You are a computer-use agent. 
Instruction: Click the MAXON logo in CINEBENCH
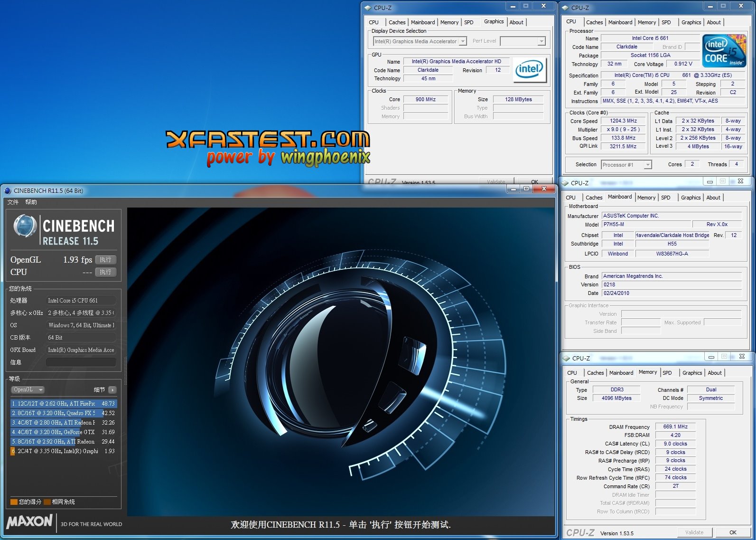point(29,521)
